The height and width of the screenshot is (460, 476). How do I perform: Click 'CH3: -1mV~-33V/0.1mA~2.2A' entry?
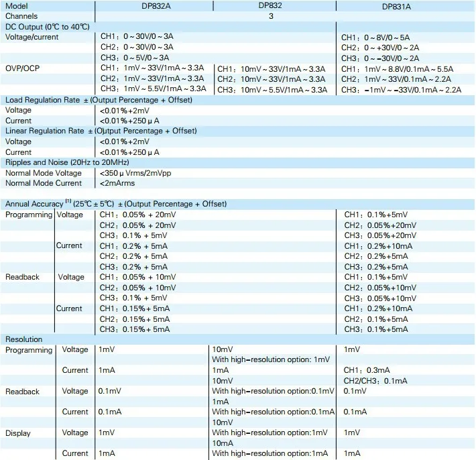(x=402, y=90)
